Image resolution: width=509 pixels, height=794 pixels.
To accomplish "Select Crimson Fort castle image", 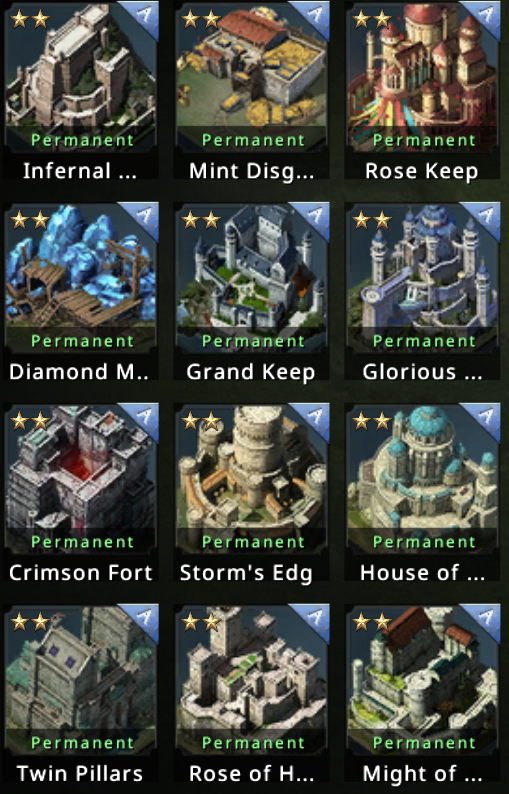I will [81, 478].
